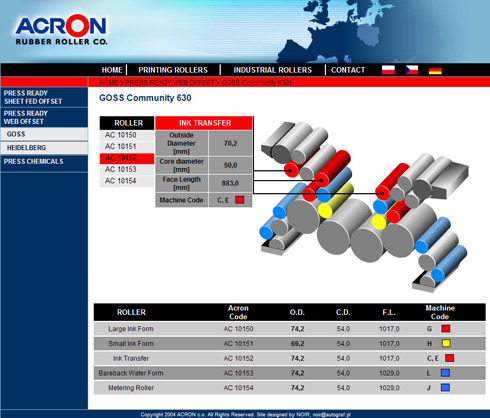The width and height of the screenshot is (490, 418).
Task: Click the face length value 883,0
Action: click(x=230, y=183)
